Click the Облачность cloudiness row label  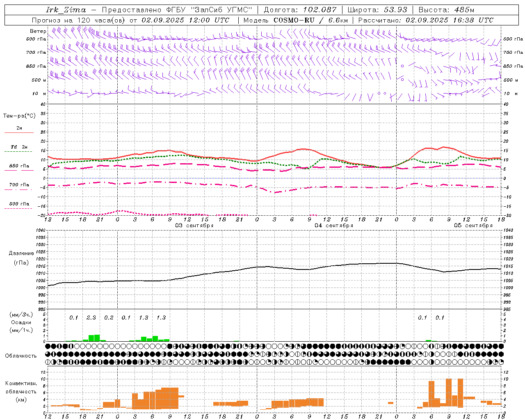click(x=21, y=356)
